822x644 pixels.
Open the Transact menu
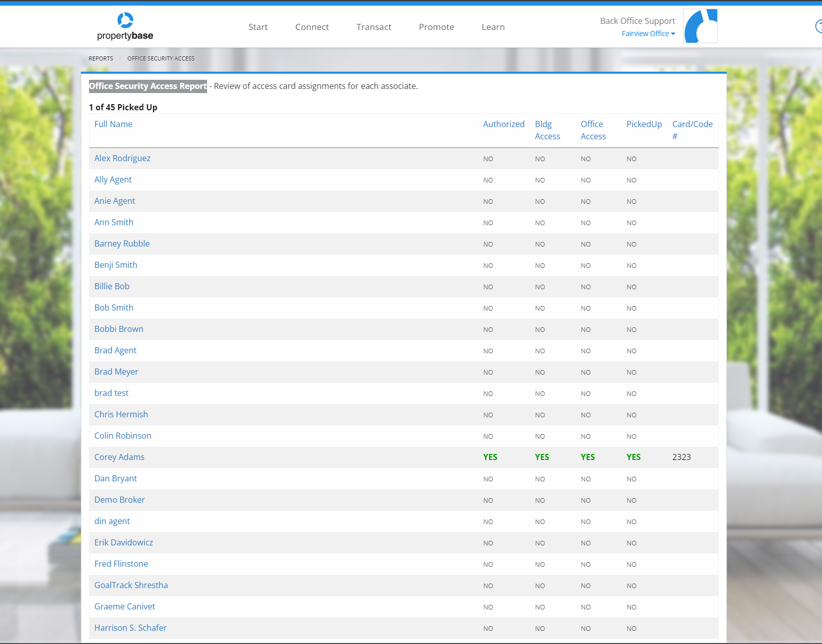tap(374, 26)
